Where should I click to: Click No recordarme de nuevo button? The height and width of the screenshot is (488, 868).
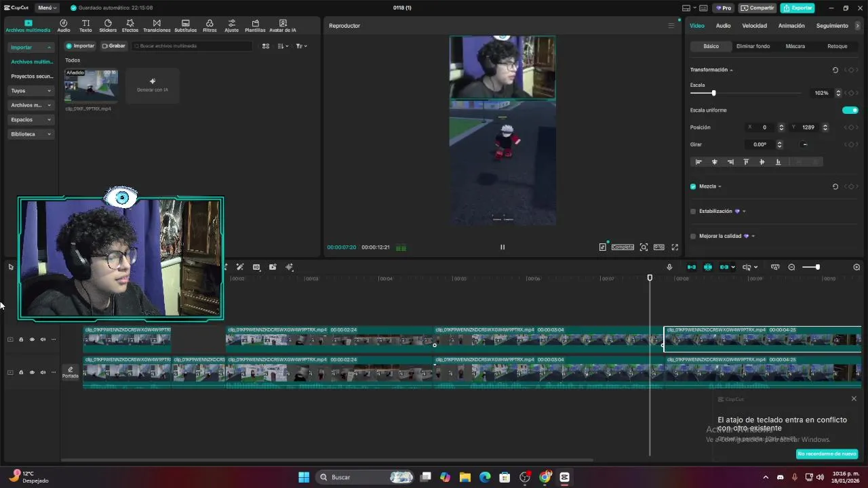[x=827, y=454]
